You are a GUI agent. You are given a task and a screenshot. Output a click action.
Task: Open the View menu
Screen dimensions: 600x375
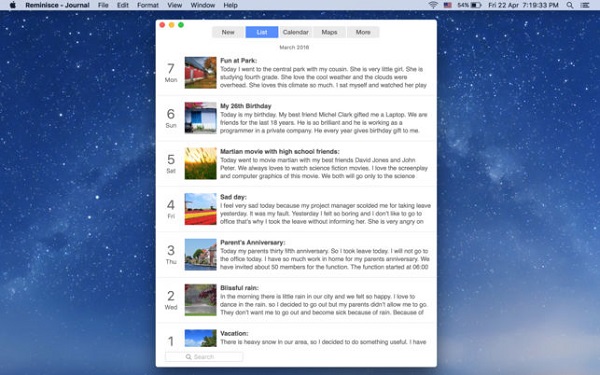coord(174,5)
